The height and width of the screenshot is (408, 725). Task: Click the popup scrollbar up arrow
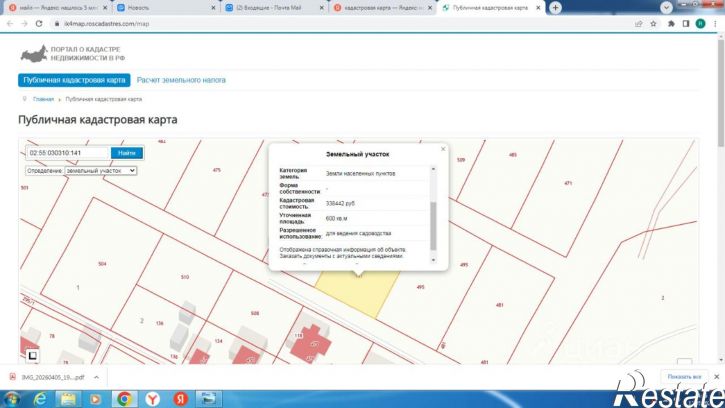tap(433, 169)
